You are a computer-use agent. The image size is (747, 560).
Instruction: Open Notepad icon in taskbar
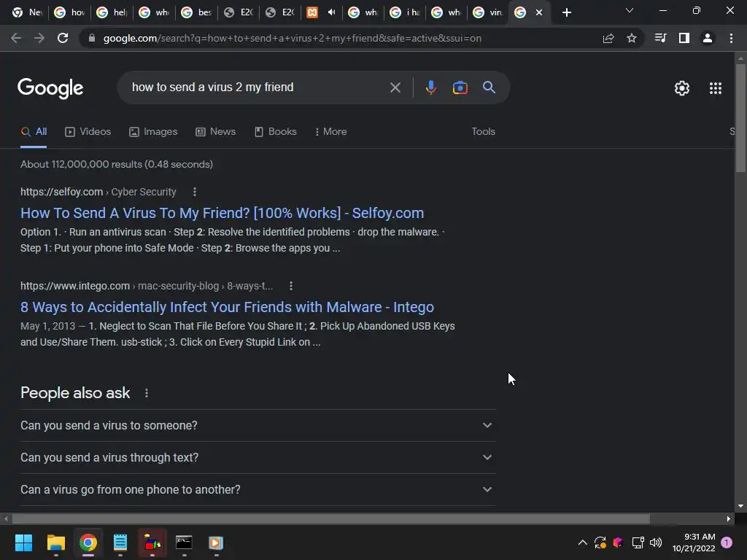pos(120,542)
